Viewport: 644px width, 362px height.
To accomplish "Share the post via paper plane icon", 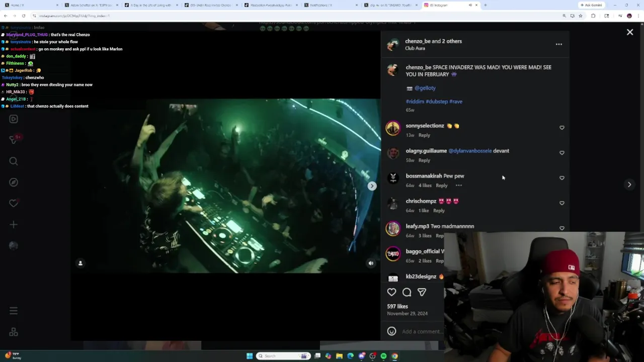I will [422, 292].
